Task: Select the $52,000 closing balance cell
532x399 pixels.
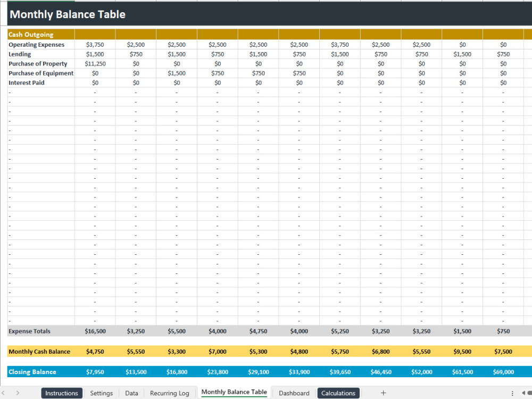Action: 422,372
